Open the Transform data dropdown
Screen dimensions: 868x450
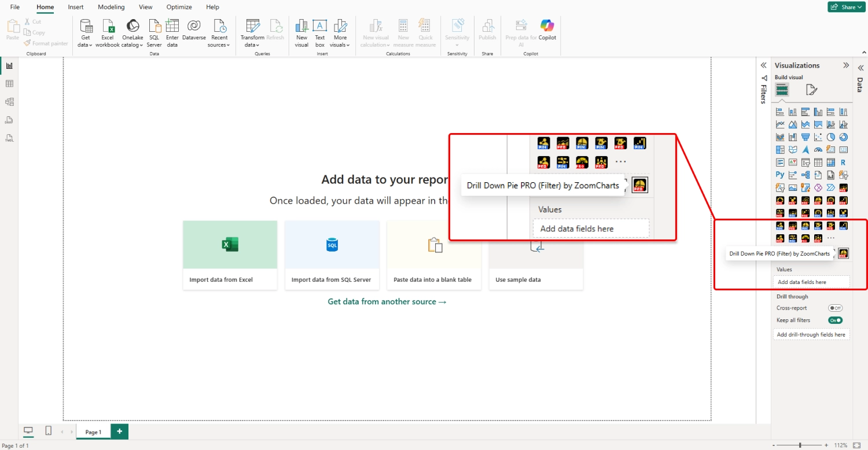pyautogui.click(x=252, y=33)
